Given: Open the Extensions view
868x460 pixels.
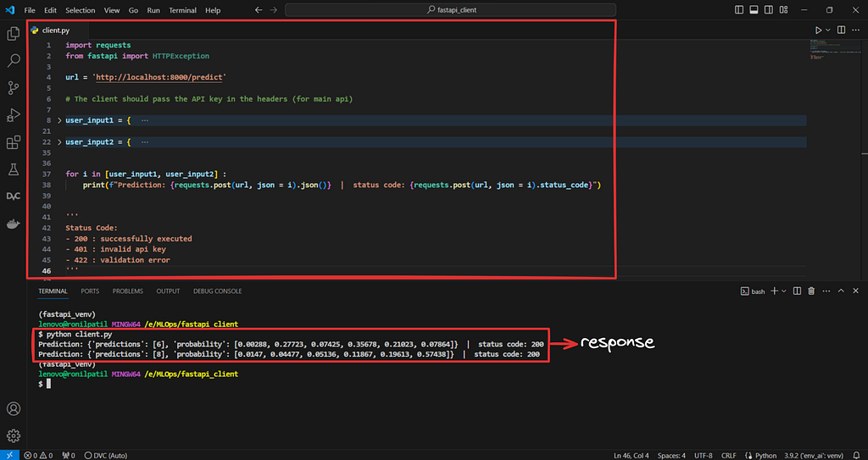Looking at the screenshot, I should pos(14,143).
